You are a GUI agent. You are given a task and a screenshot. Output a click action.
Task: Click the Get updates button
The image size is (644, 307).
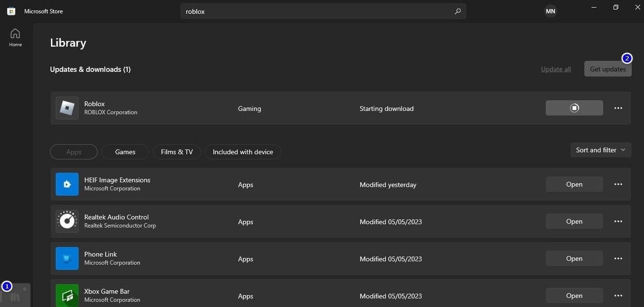click(x=608, y=69)
